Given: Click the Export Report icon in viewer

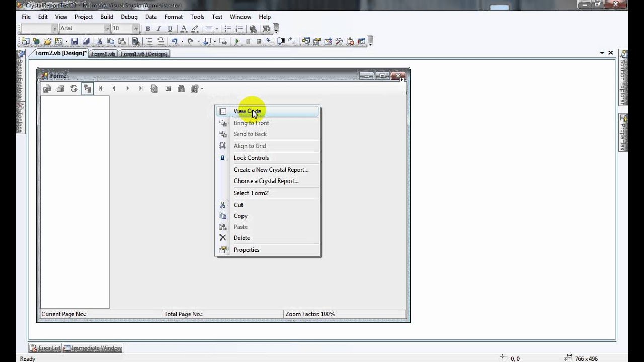Looking at the screenshot, I should tap(47, 88).
